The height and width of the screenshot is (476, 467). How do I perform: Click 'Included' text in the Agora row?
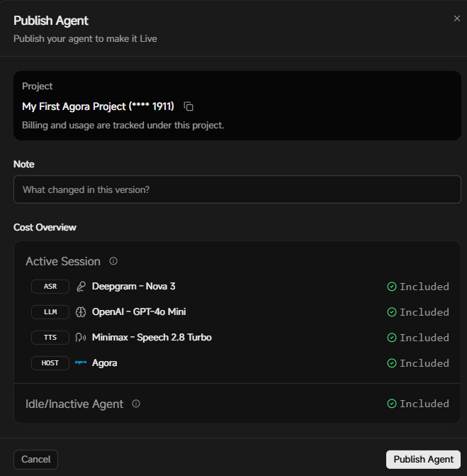tap(424, 363)
